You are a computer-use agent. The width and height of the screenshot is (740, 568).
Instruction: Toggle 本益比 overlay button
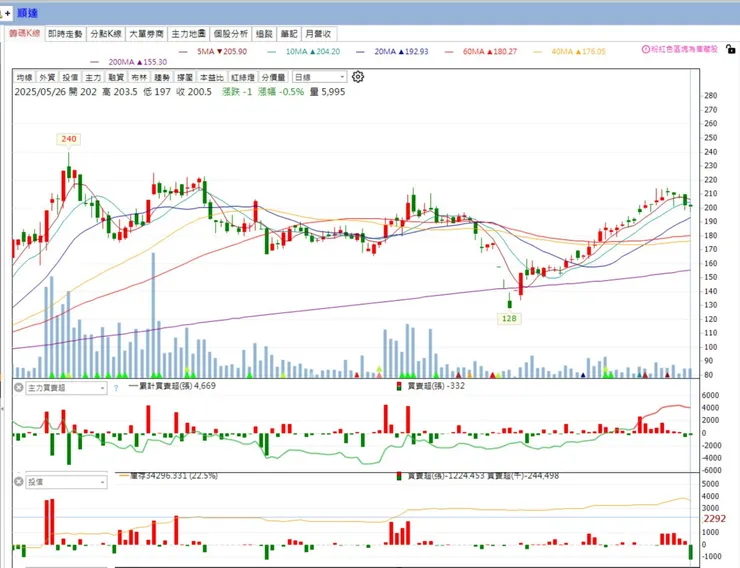[211, 77]
